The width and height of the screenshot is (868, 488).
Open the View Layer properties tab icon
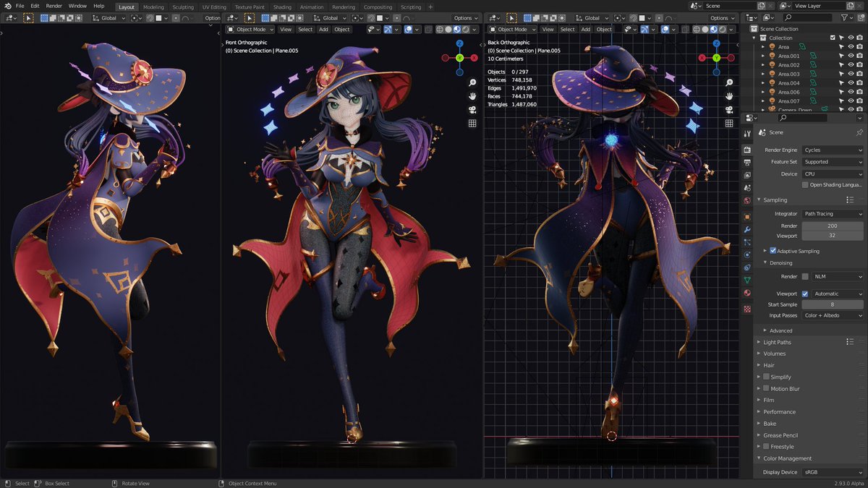pos(747,174)
